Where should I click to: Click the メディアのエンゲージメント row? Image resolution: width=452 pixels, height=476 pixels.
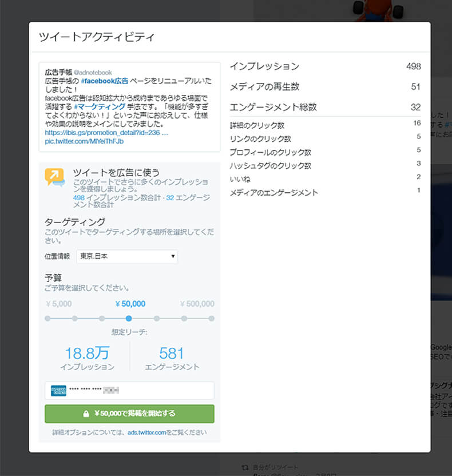pos(325,192)
